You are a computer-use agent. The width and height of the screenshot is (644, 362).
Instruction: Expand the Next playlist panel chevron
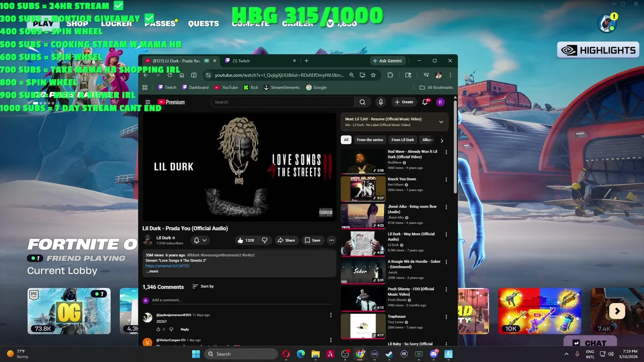pos(441,122)
